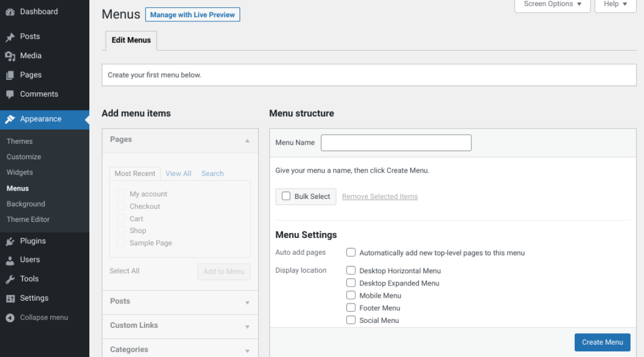644x357 pixels.
Task: Click Remove Selected Items link
Action: (379, 196)
